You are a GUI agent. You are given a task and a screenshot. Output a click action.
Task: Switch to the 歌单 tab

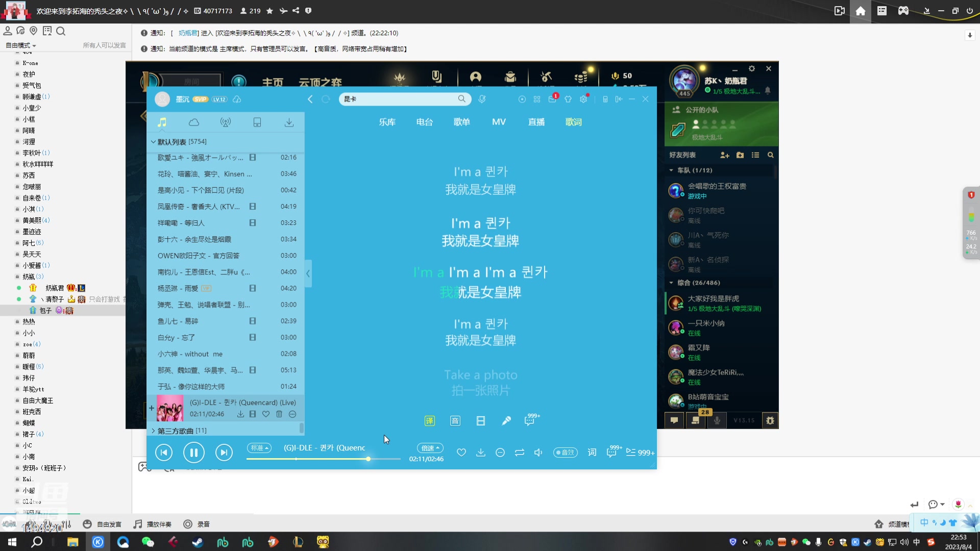(462, 122)
